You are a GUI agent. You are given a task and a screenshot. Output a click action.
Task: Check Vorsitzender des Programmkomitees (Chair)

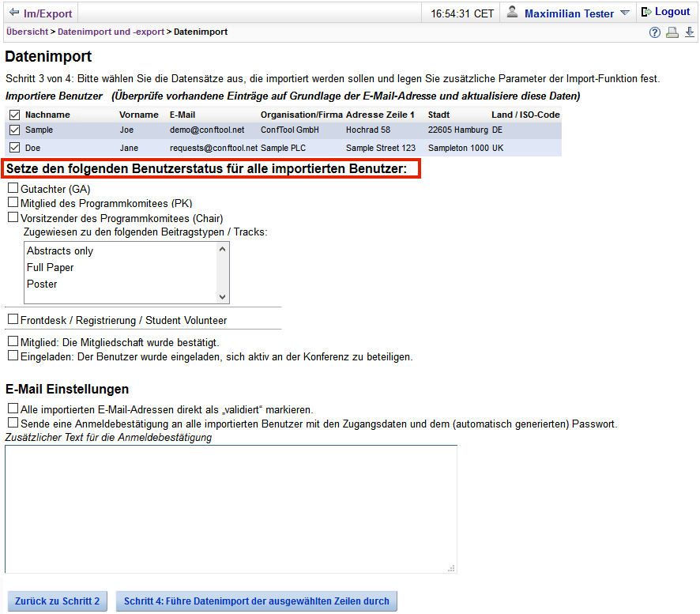pyautogui.click(x=13, y=217)
